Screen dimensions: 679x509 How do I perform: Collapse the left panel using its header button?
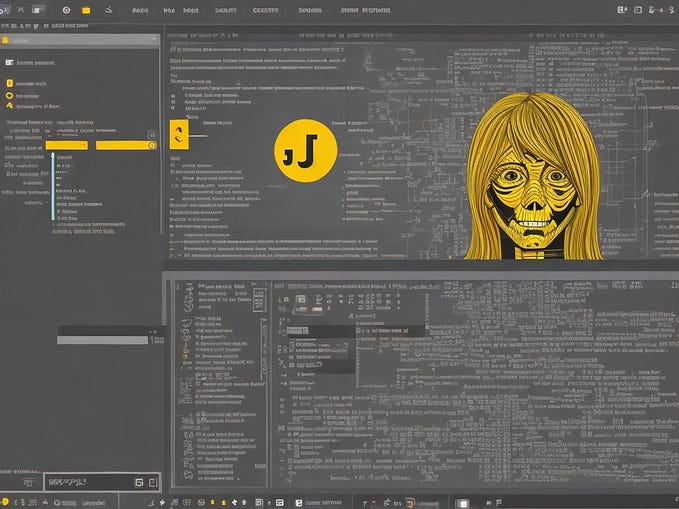(153, 39)
